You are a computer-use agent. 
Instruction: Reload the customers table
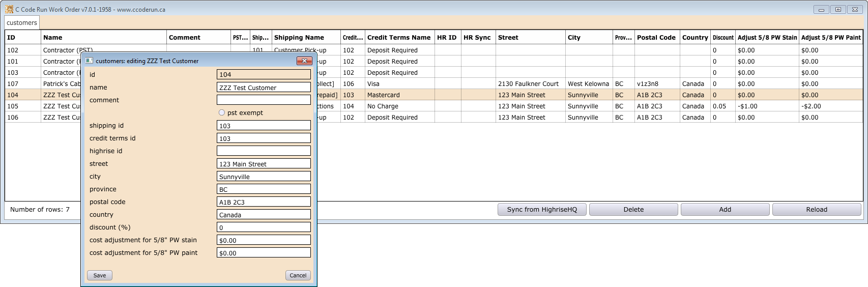point(816,210)
